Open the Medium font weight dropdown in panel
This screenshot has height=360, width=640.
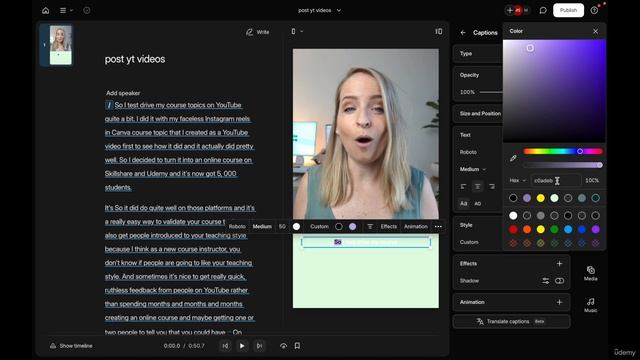473,169
